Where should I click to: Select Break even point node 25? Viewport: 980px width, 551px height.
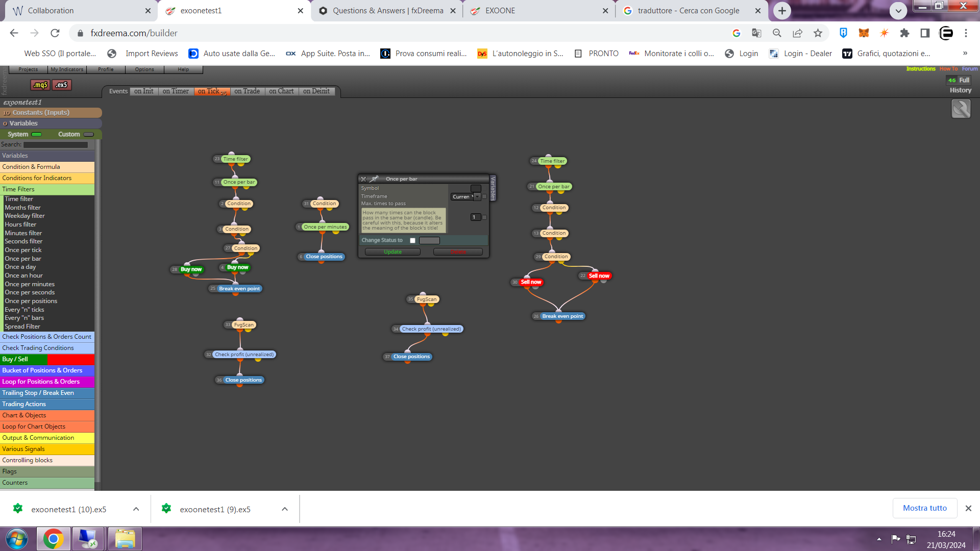[239, 289]
